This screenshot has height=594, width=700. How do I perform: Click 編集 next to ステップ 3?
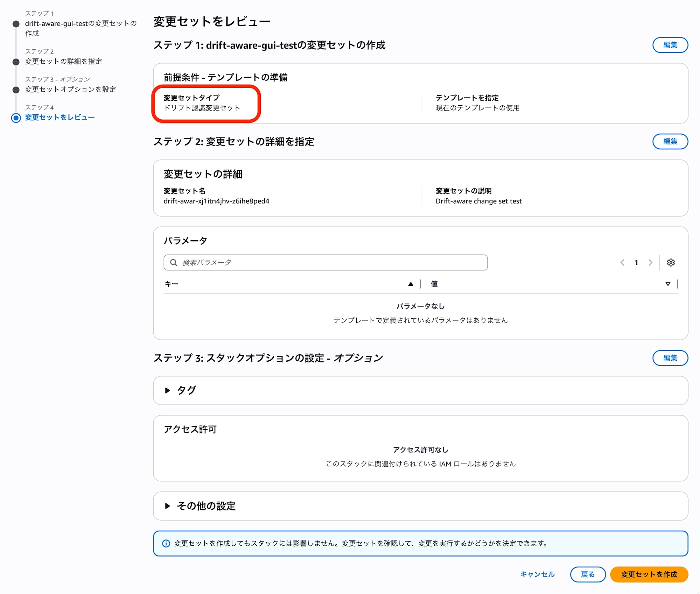point(670,358)
